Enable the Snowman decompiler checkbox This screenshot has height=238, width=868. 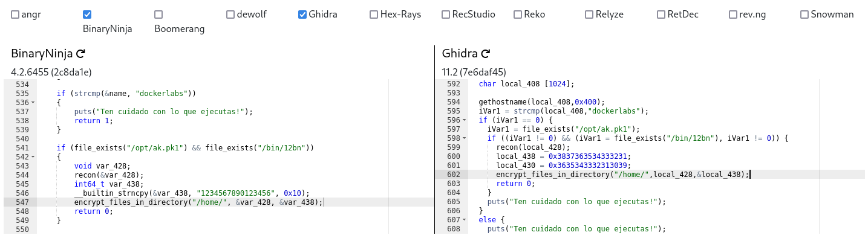coord(804,14)
